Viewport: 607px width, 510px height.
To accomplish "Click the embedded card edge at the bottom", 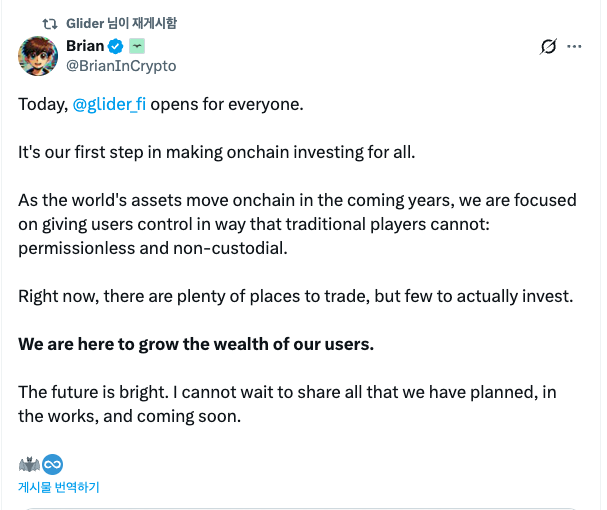I will tap(300, 507).
